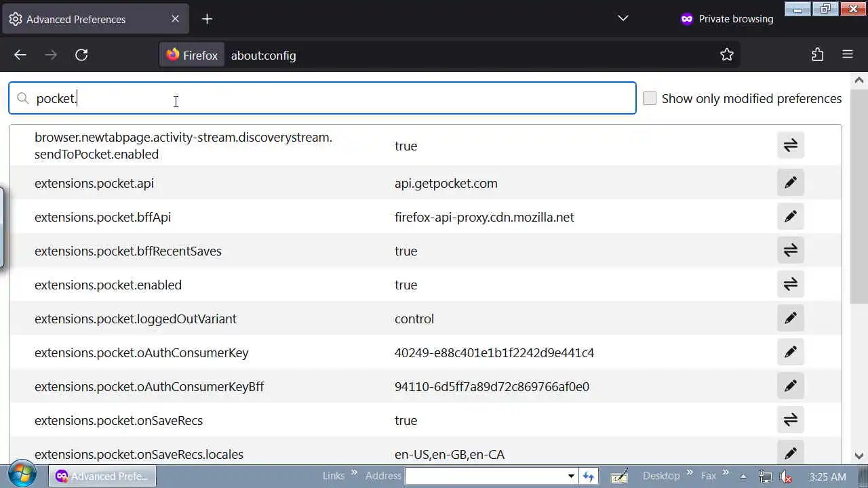Viewport: 868px width, 488px height.
Task: Click the vertical scrollbar thumb
Action: [859, 195]
